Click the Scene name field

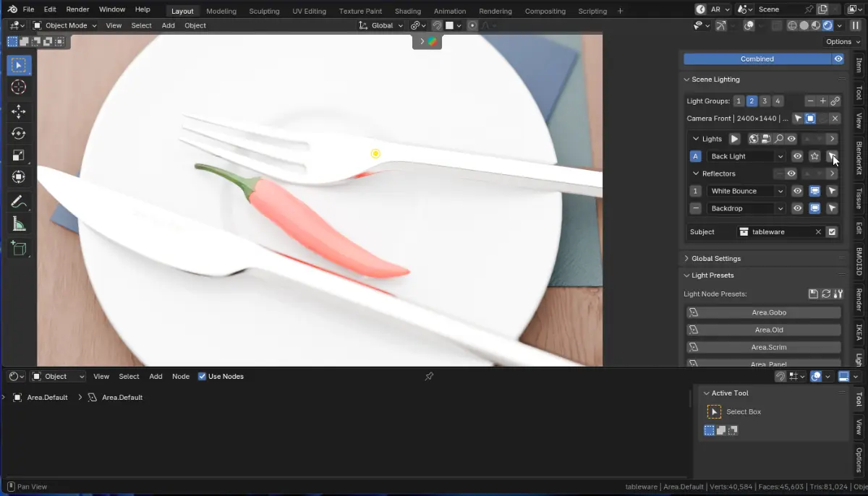pyautogui.click(x=779, y=9)
